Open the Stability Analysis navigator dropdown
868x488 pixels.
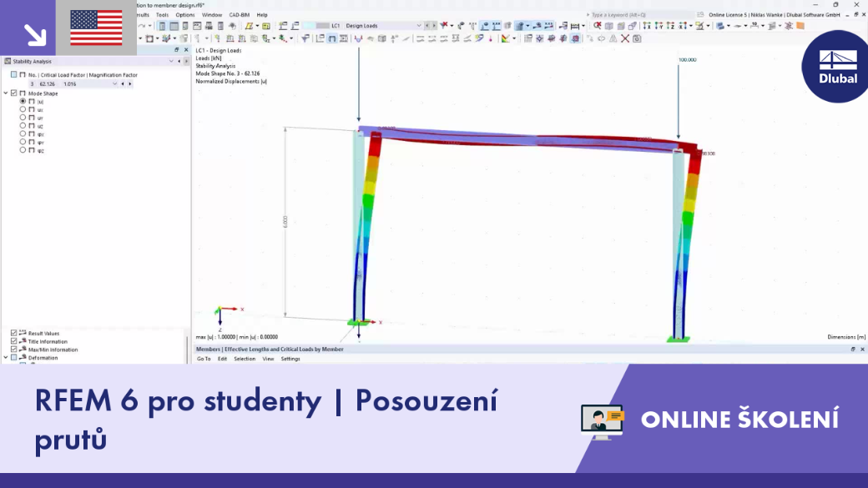coord(171,62)
